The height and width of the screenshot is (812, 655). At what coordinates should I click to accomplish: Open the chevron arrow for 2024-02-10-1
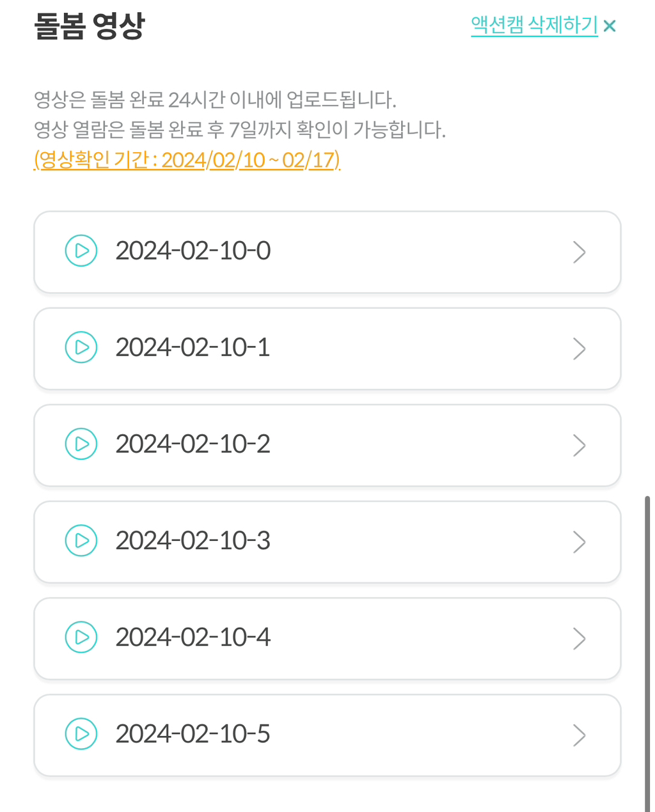pos(579,348)
